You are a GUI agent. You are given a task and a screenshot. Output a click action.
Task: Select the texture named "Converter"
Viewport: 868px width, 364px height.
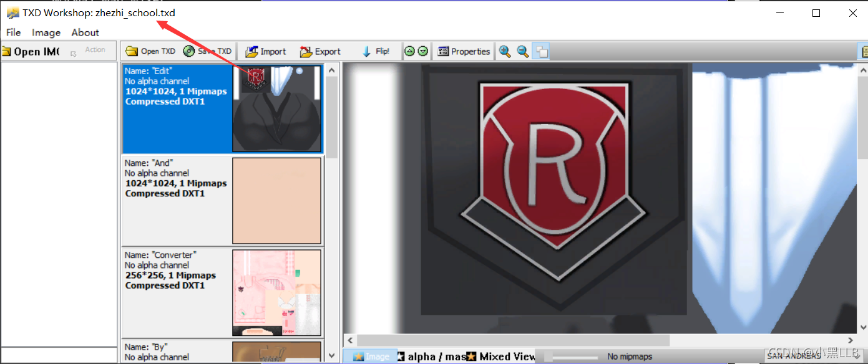tap(222, 292)
